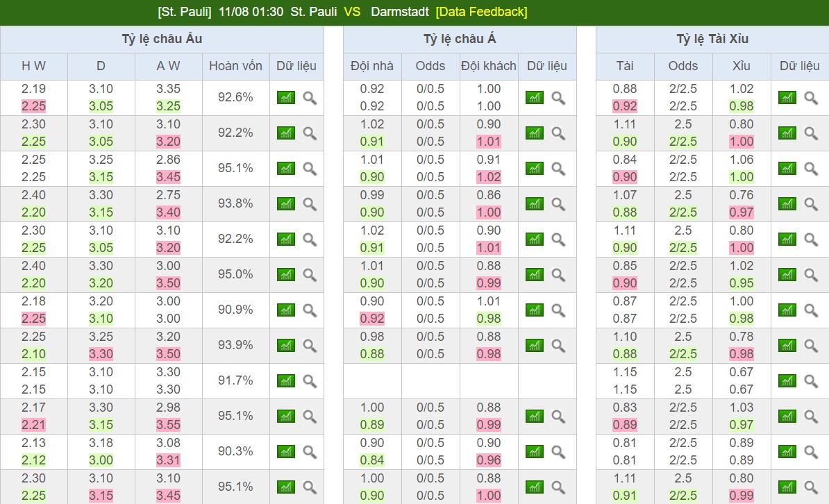Open chart icon in the 90.9% payout row
829x504 pixels.
(286, 310)
